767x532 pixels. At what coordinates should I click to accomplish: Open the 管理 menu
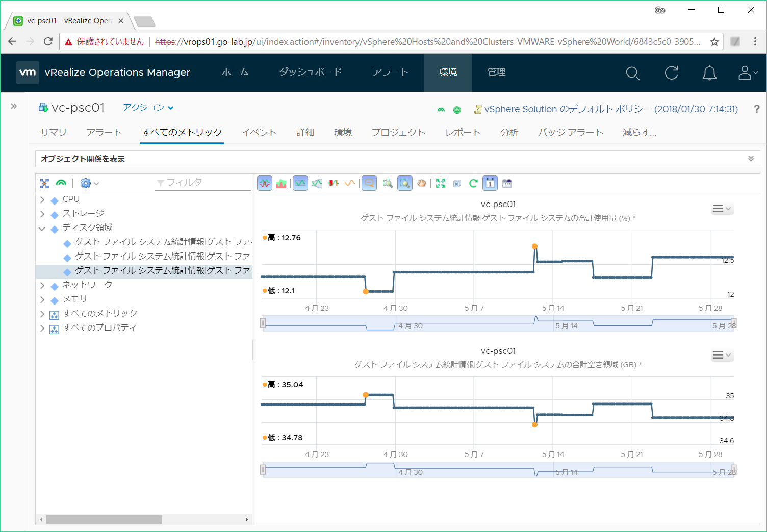tap(496, 72)
